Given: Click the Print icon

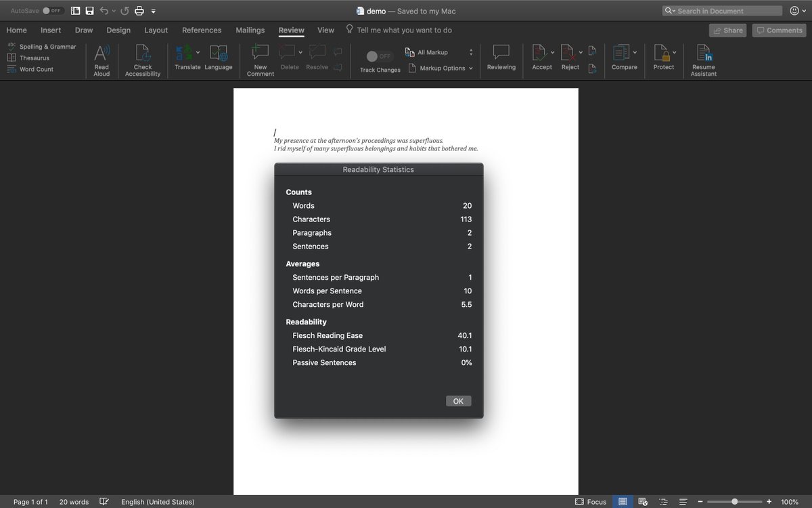Looking at the screenshot, I should click(x=139, y=11).
